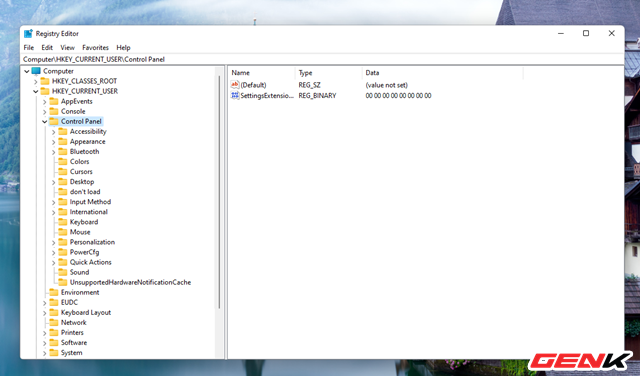Click the Keyboard folder icon
This screenshot has width=640, height=376.
point(63,222)
